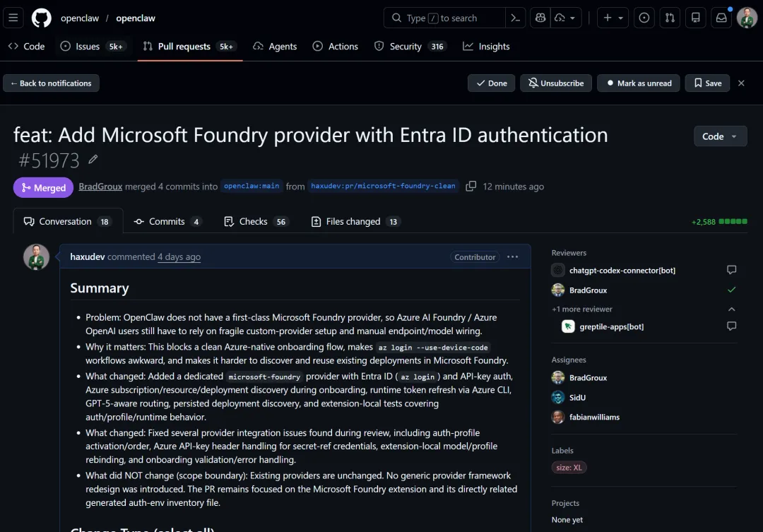The height and width of the screenshot is (532, 763).
Task: View your pull requests icon in header
Action: [670, 18]
